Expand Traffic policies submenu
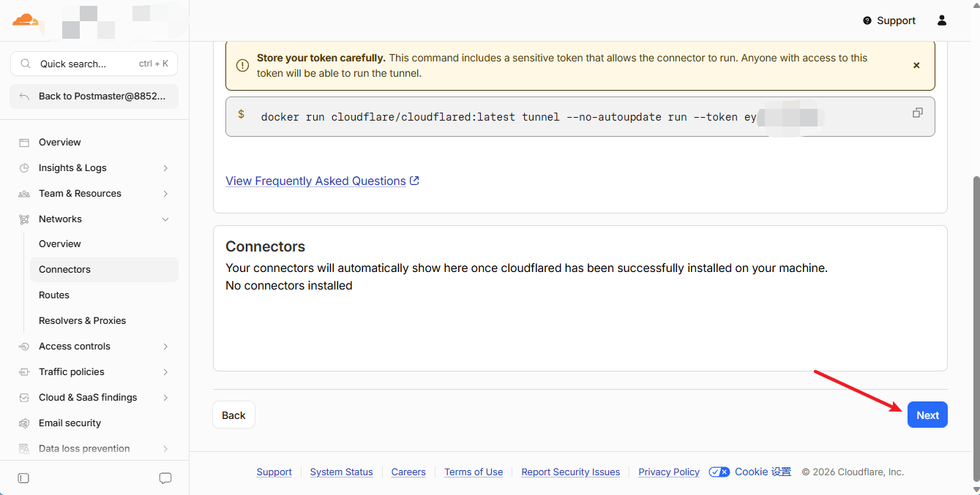The image size is (980, 495). click(x=94, y=372)
